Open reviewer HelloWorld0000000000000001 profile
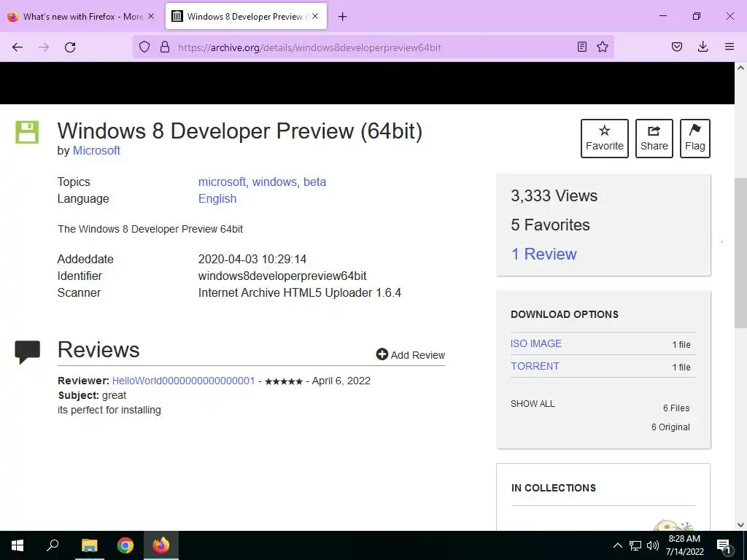 pos(183,381)
